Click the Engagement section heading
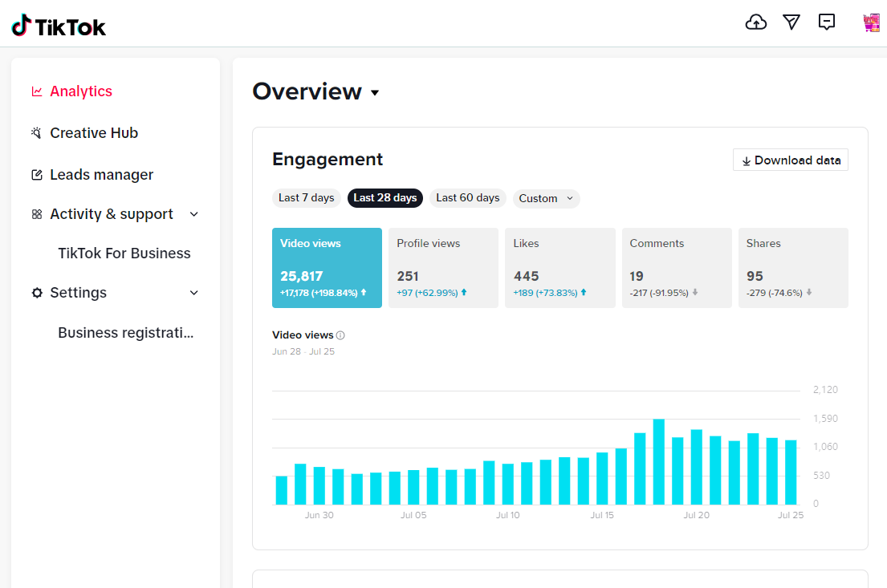Image resolution: width=887 pixels, height=588 pixels. tap(328, 160)
